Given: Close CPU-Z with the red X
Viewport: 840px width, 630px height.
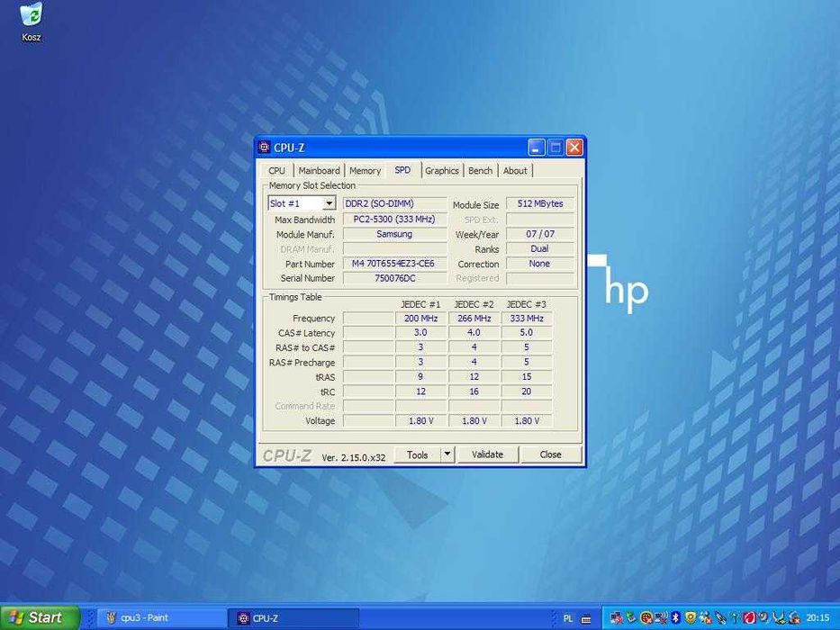Looking at the screenshot, I should [574, 148].
